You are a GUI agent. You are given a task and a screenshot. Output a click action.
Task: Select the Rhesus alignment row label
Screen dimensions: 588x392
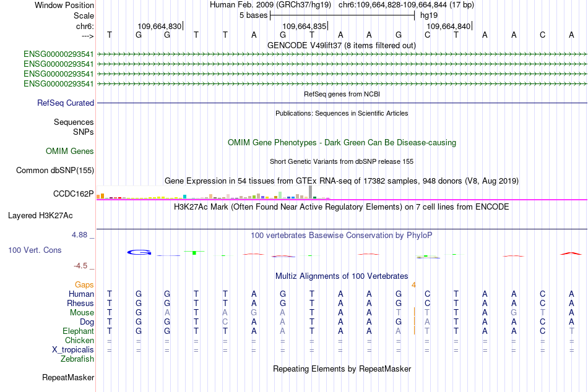(x=80, y=303)
